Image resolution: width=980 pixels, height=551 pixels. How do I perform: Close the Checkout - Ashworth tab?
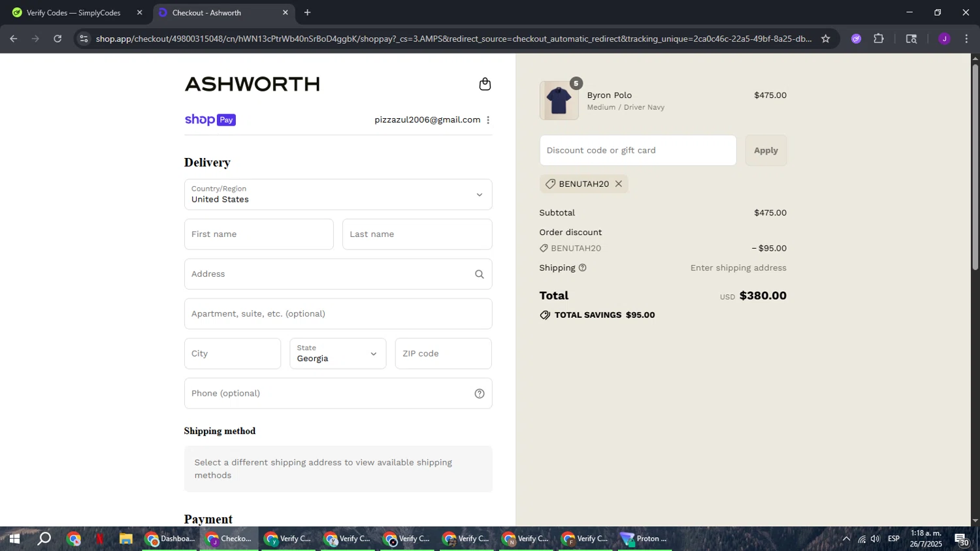(285, 12)
